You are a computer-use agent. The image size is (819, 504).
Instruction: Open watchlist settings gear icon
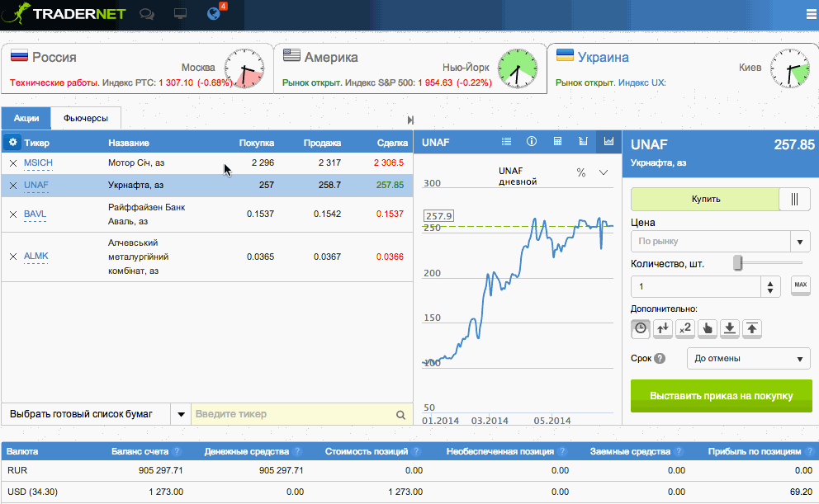tap(12, 142)
